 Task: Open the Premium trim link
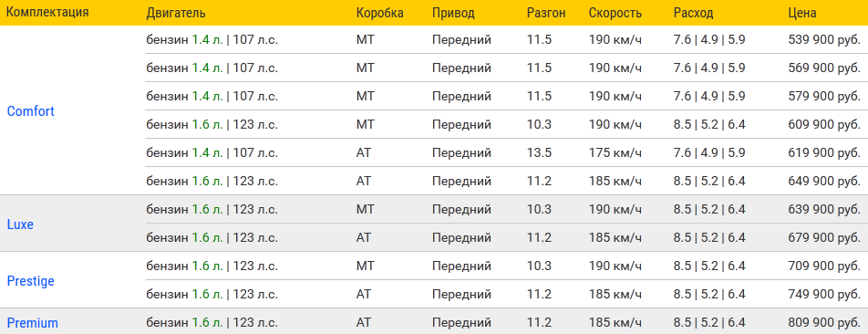32,323
